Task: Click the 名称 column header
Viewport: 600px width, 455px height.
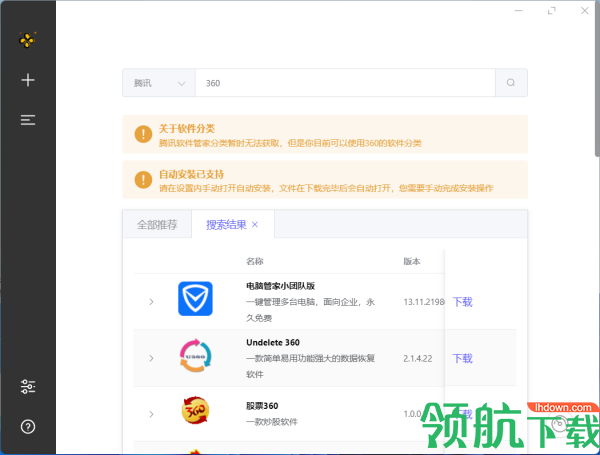Action: click(x=254, y=261)
